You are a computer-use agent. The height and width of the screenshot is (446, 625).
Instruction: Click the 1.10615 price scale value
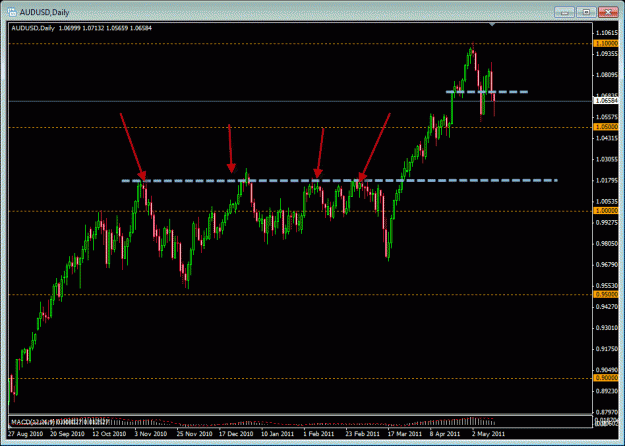click(607, 33)
